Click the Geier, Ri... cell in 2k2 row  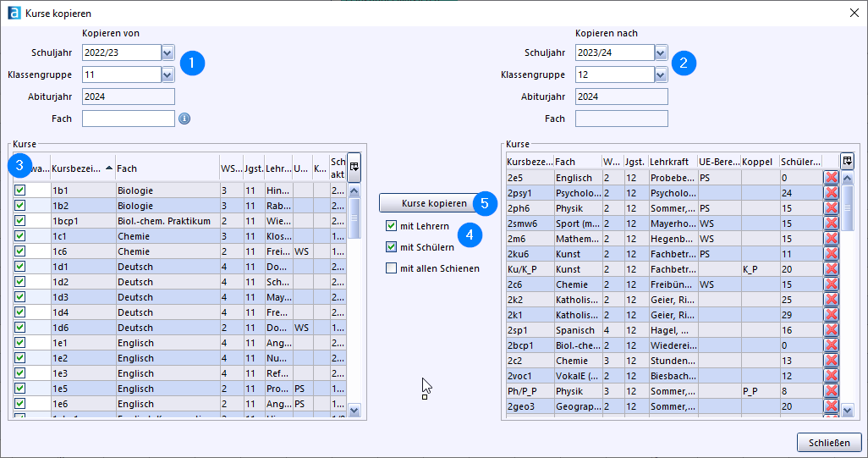pyautogui.click(x=673, y=300)
